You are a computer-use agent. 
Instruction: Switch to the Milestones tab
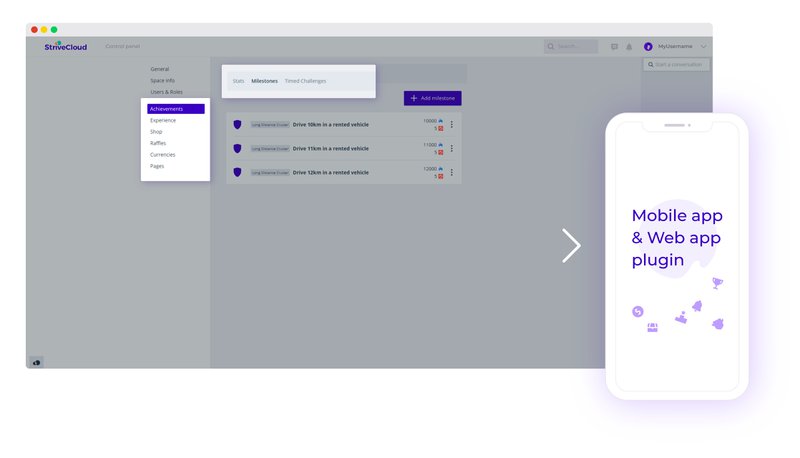coord(264,81)
